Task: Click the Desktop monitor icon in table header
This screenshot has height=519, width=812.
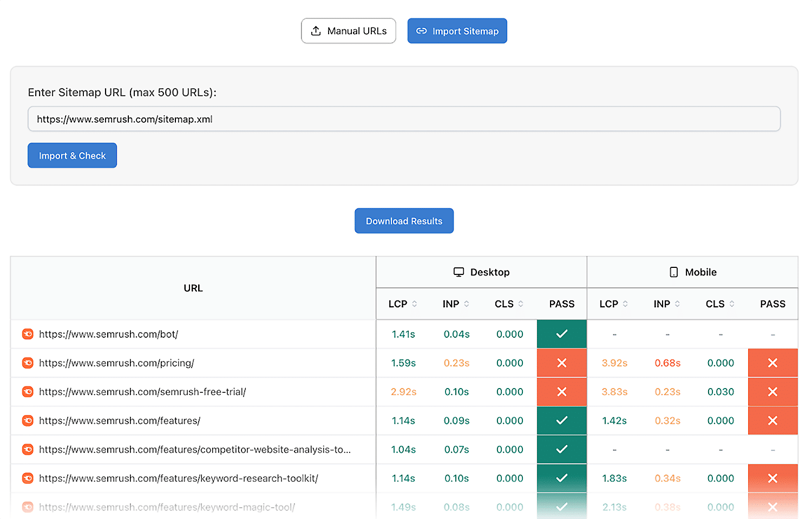Action: (459, 272)
